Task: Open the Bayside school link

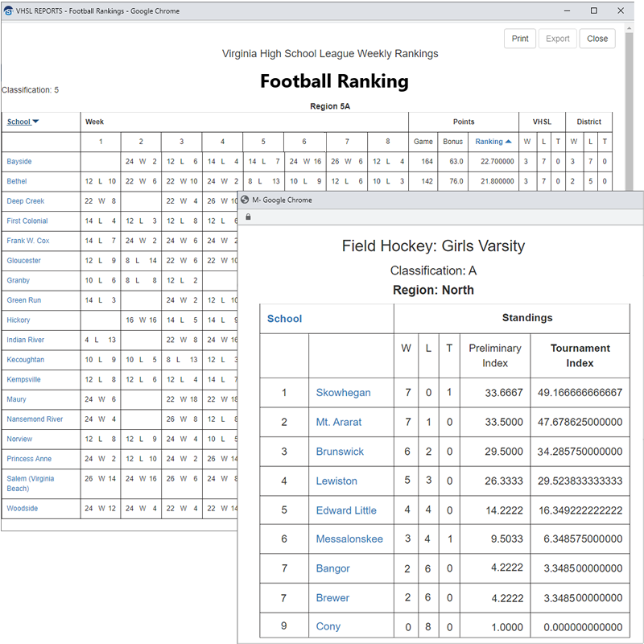Action: [19, 162]
